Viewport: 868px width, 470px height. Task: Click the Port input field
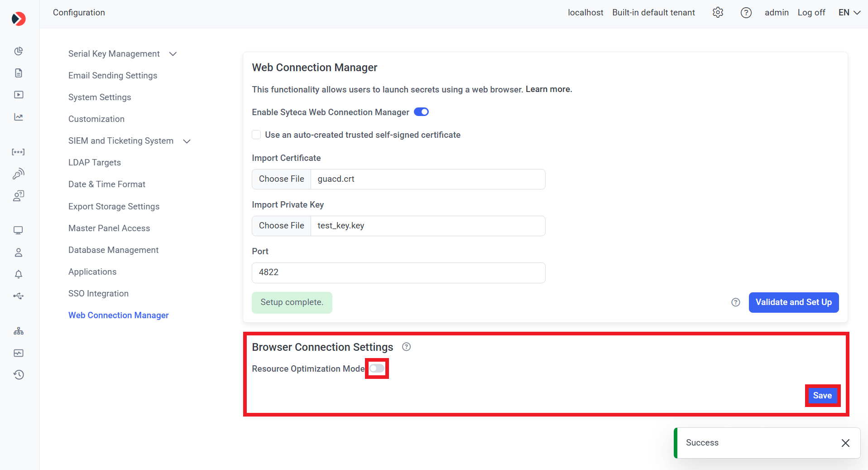[398, 272]
